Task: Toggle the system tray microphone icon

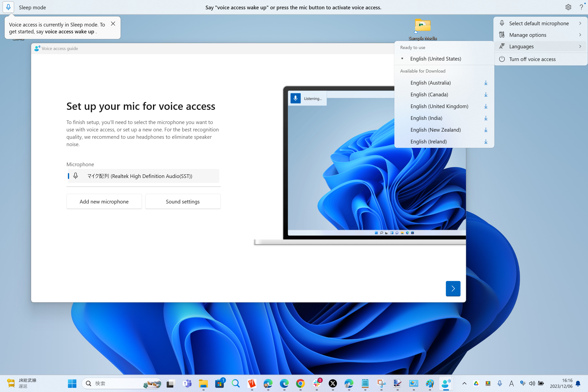Action: point(500,383)
